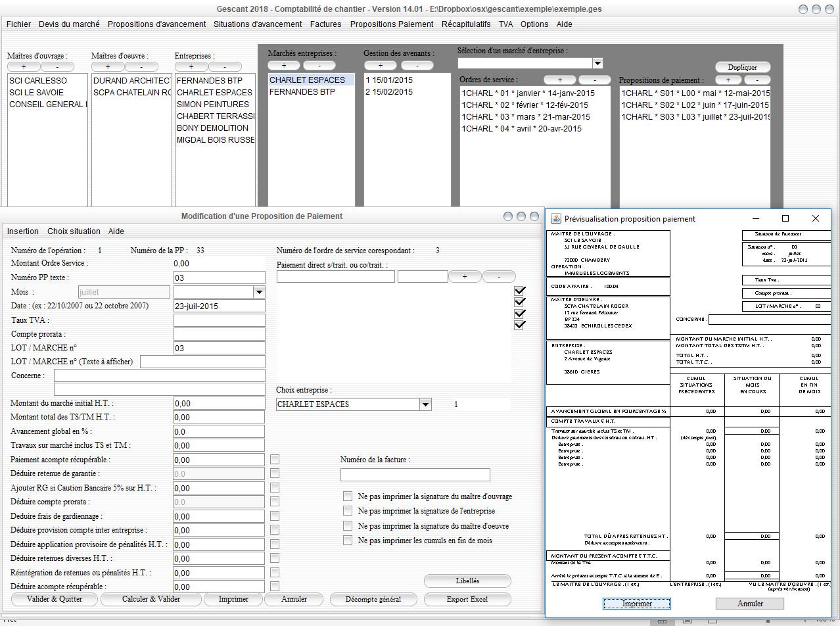Screen dimensions: 840x626
Task: Remove an Entreprise with its minus button
Action: pos(225,66)
